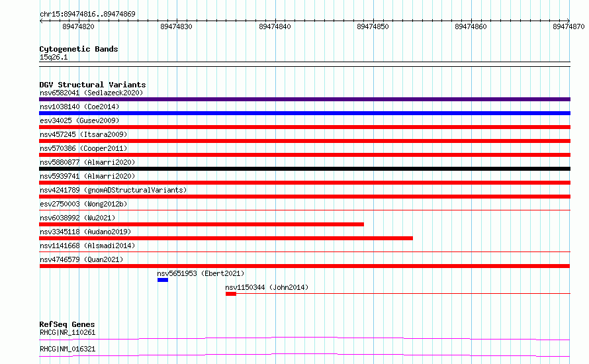Open the esv2750003 (Wong2012b) label

[83, 204]
